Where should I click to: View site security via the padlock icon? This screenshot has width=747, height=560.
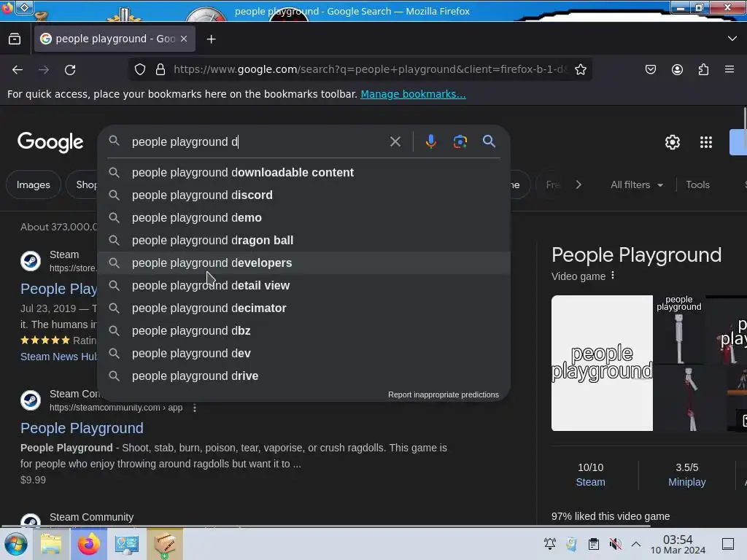click(160, 69)
